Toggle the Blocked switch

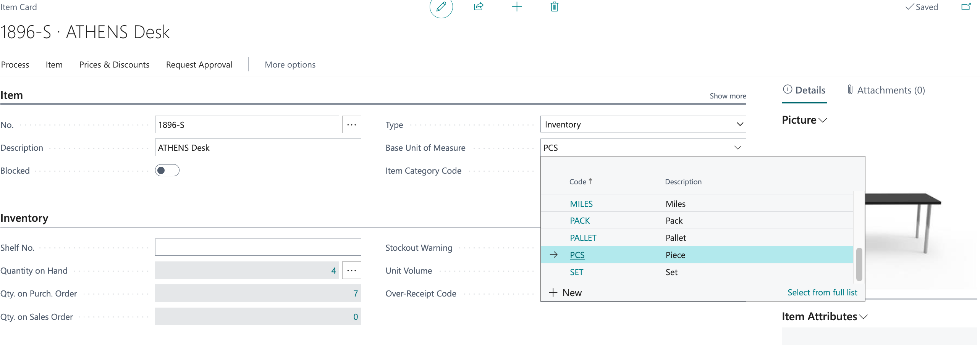pyautogui.click(x=167, y=171)
